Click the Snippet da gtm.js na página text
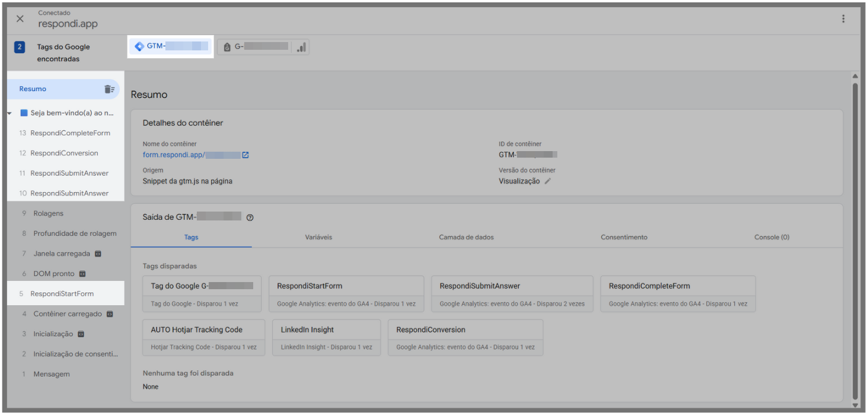 click(x=187, y=181)
